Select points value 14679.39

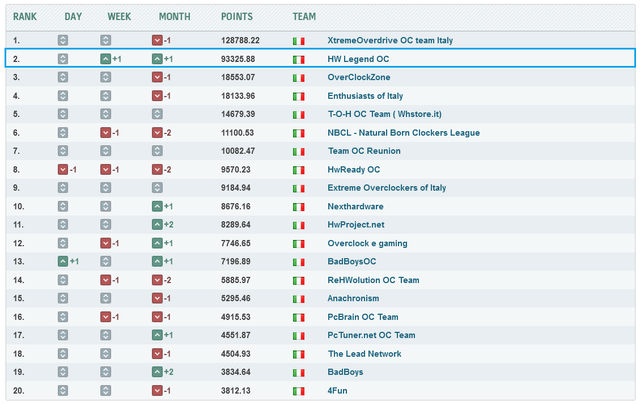(x=238, y=114)
